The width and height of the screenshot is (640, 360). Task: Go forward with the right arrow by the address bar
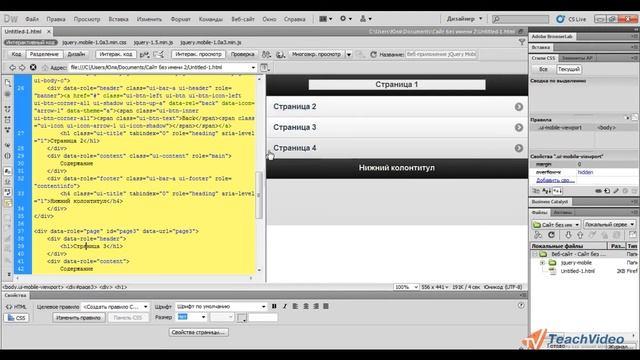click(x=22, y=68)
